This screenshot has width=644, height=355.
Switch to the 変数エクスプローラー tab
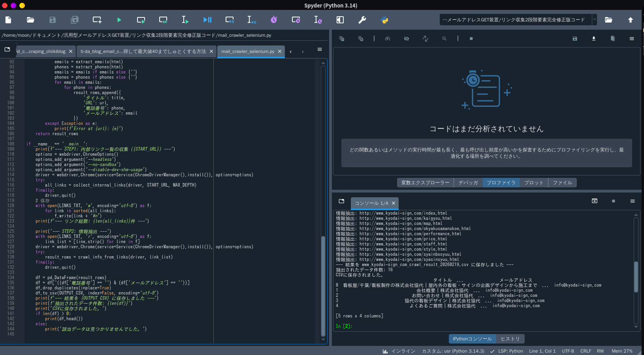coord(426,183)
